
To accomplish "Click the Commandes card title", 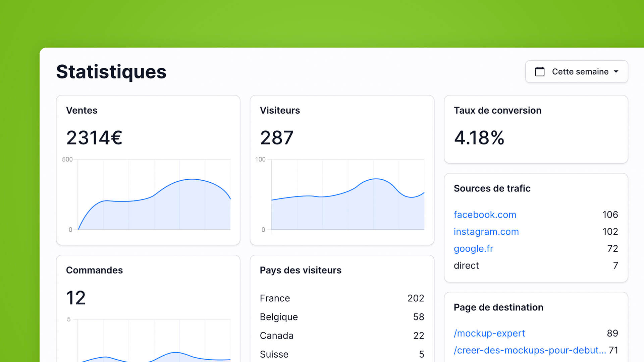I will [x=95, y=270].
